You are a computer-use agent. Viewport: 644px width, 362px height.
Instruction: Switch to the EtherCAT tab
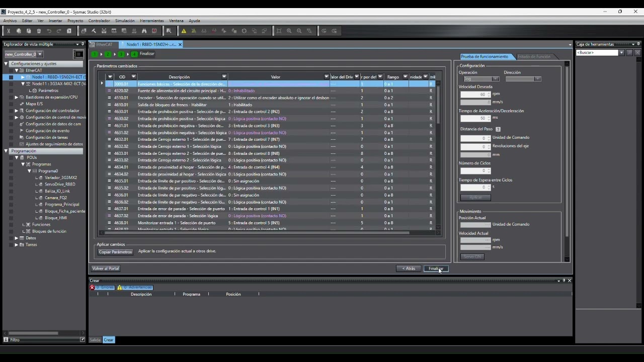(104, 44)
